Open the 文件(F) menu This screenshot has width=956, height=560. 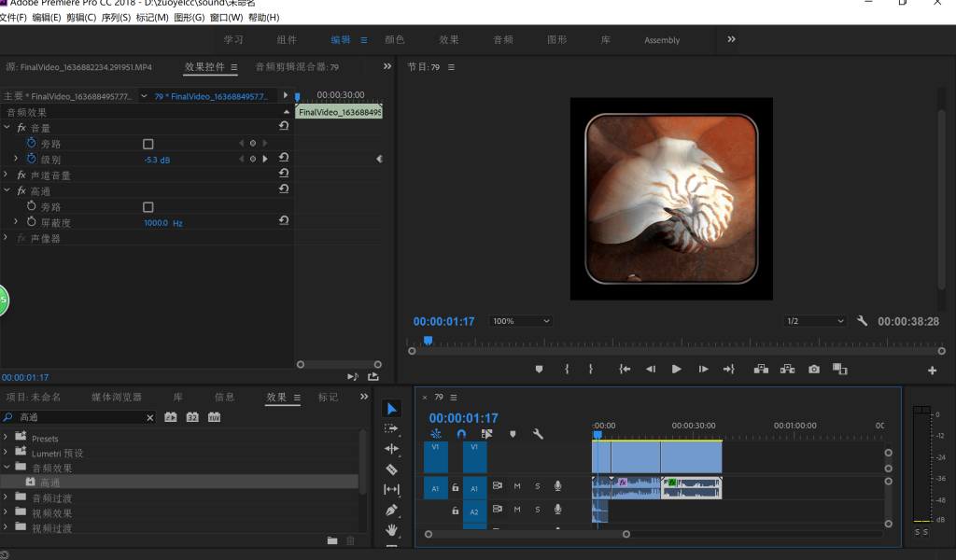coord(13,18)
